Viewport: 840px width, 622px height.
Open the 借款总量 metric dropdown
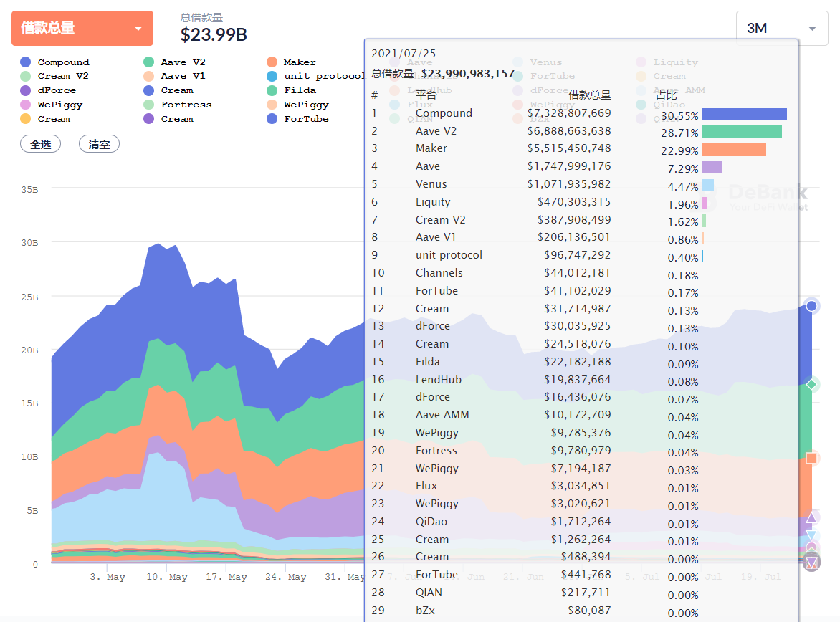[x=82, y=28]
